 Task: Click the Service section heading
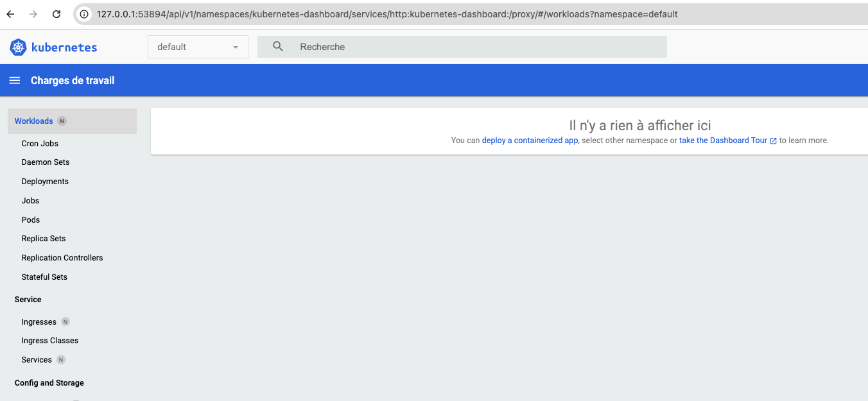click(x=28, y=300)
